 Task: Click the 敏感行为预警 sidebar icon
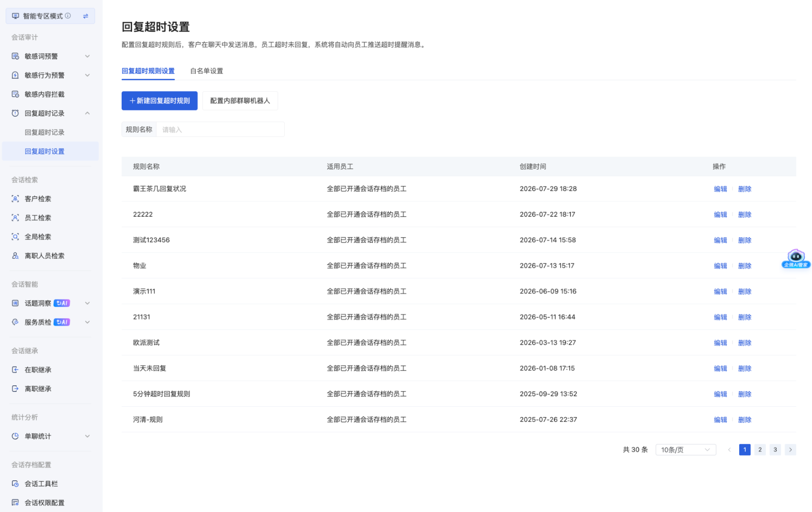(15, 75)
